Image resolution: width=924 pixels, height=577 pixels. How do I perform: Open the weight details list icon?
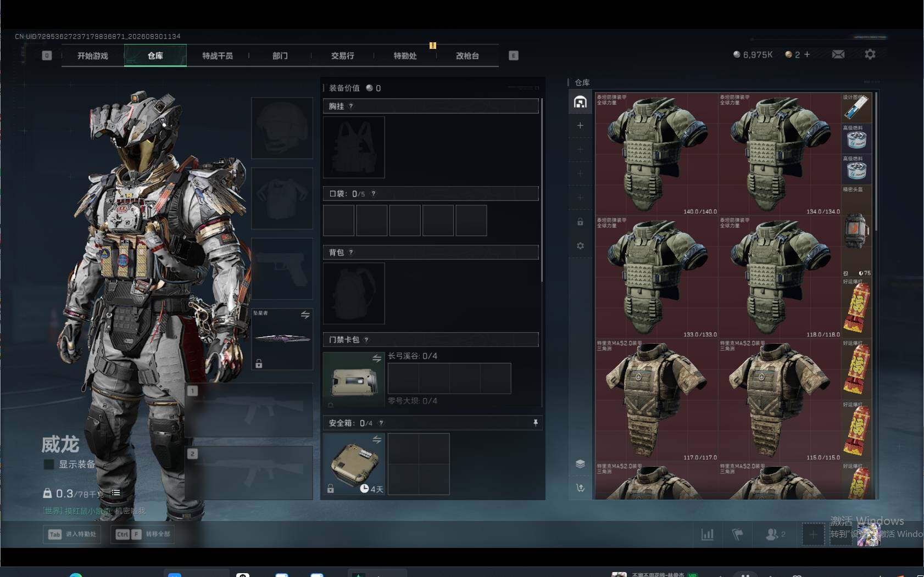coord(116,493)
